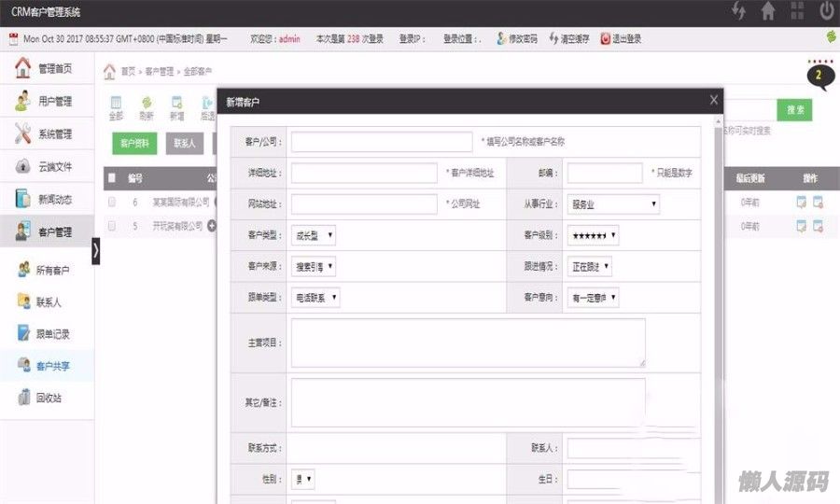Open the 从事行业 industry dropdown

pos(613,203)
